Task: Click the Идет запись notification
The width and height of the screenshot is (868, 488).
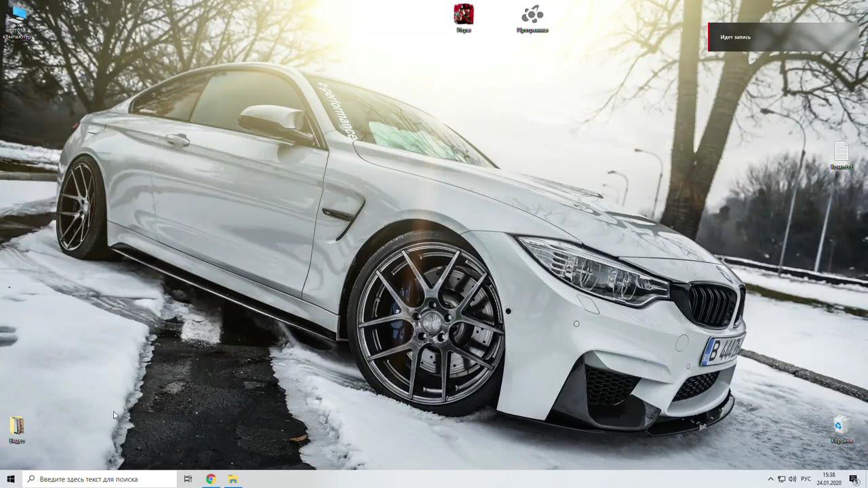Action: coord(783,37)
